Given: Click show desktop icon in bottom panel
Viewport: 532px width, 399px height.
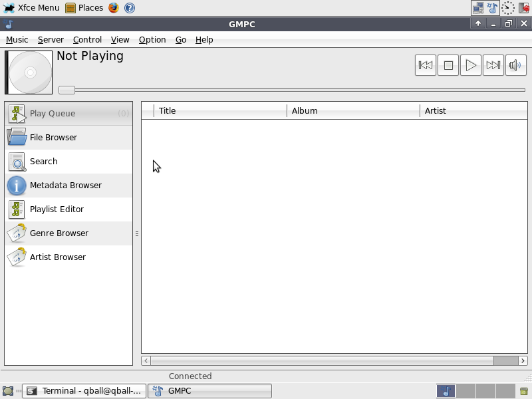Looking at the screenshot, I should point(8,391).
